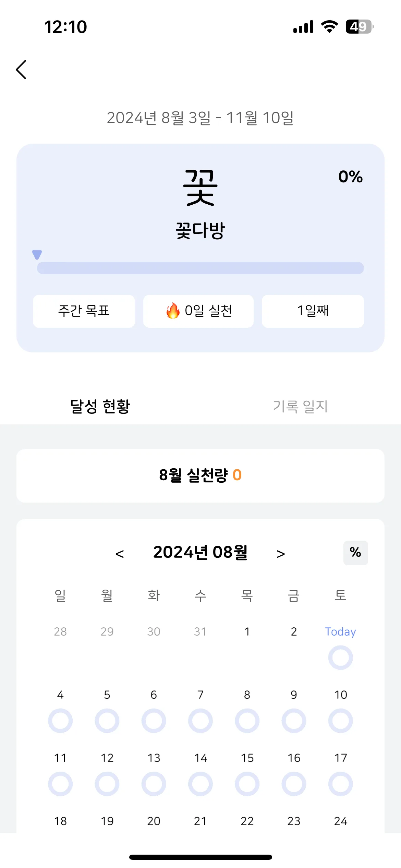The image size is (401, 868).
Task: Select the 달성 현황 tab
Action: point(100,406)
